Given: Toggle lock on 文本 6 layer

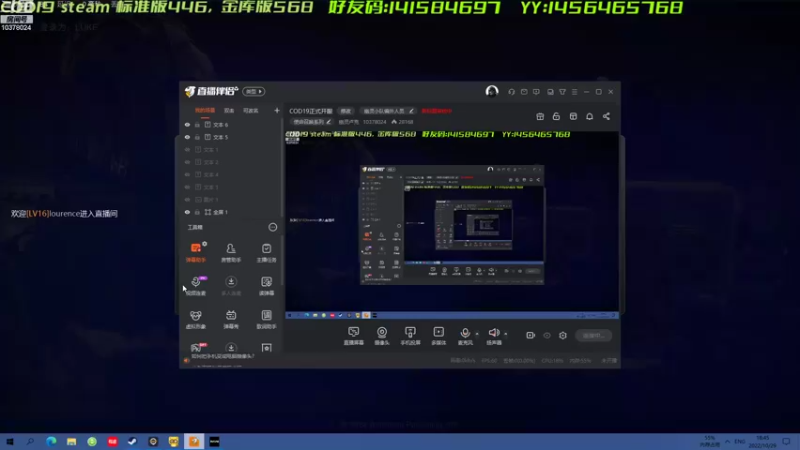Looking at the screenshot, I should pos(197,124).
